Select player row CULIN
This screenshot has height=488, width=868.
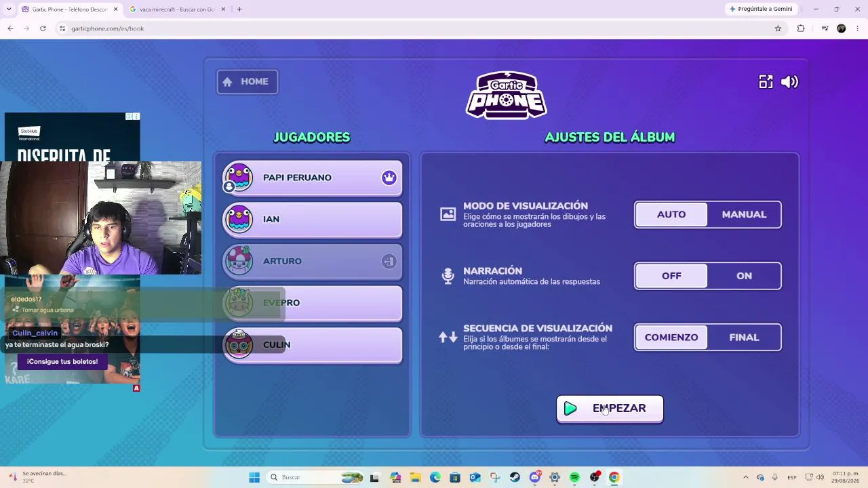pos(313,345)
